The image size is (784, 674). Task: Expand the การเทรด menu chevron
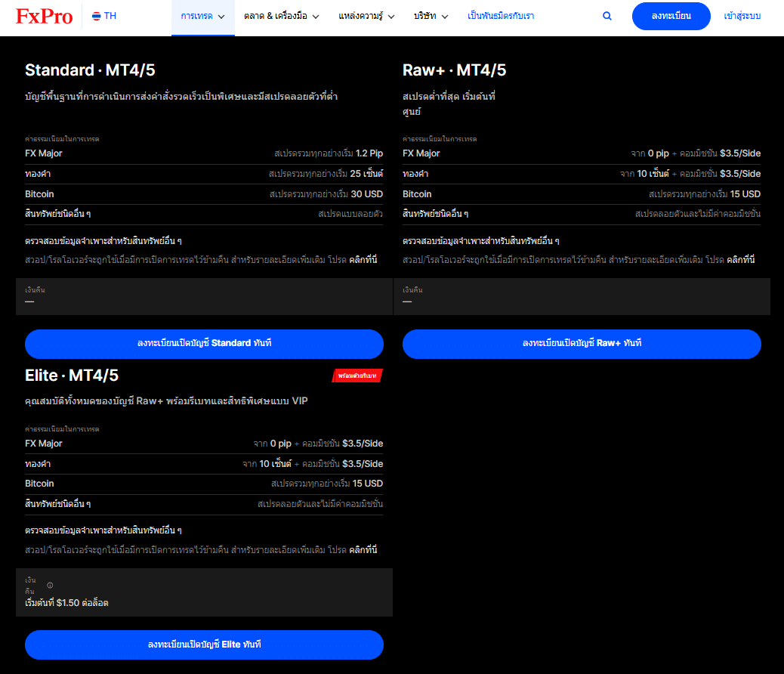coord(221,17)
